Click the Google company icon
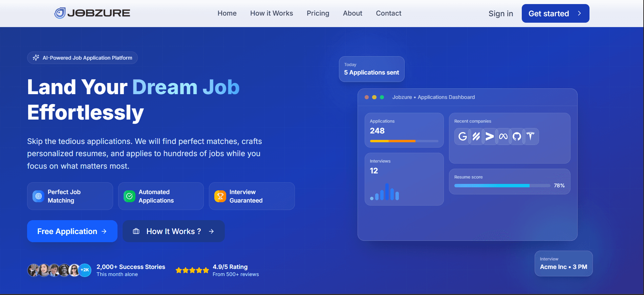644x295 pixels. point(463,136)
